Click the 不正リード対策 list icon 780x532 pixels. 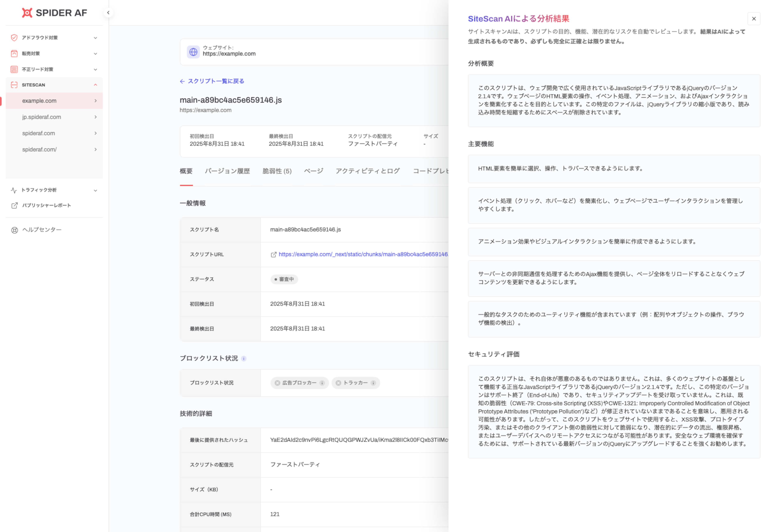(14, 69)
